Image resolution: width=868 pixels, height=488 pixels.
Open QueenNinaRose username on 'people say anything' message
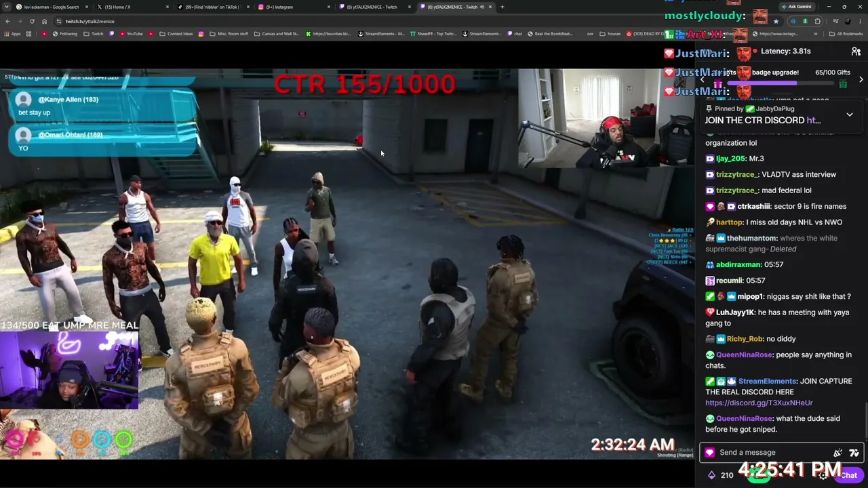coord(744,354)
